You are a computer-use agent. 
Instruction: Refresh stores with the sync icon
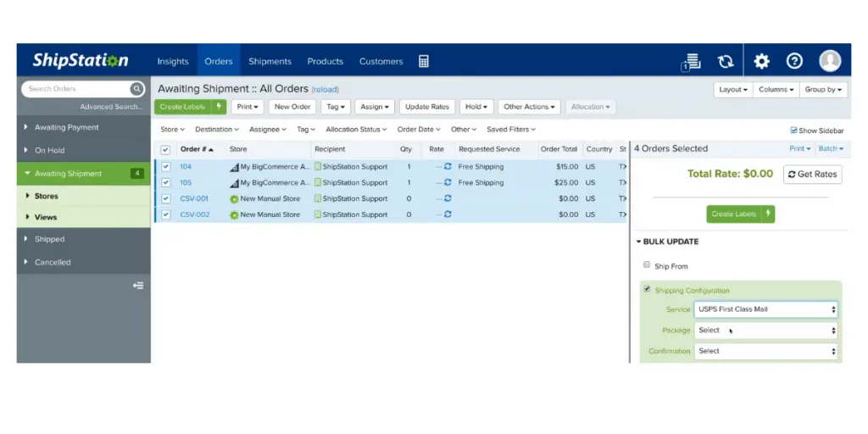(726, 61)
